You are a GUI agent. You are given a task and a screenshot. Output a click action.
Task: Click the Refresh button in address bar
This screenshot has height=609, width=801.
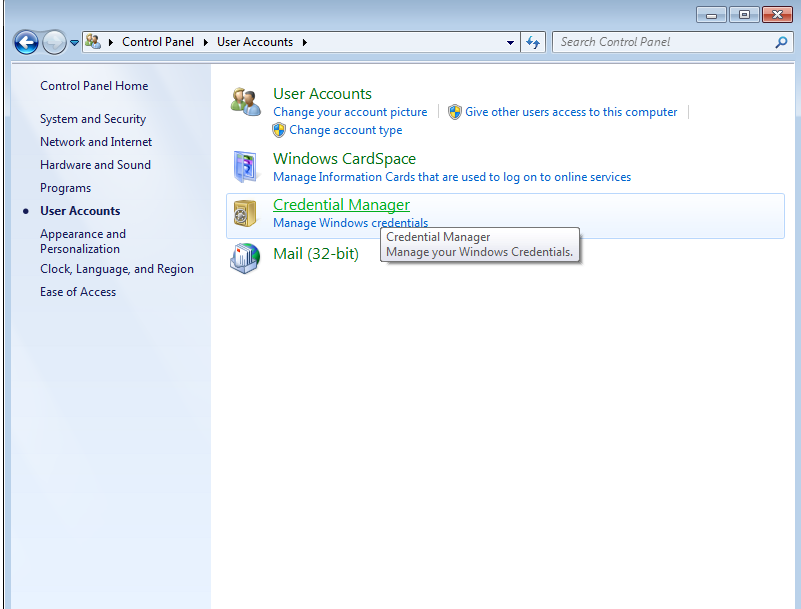tap(533, 42)
